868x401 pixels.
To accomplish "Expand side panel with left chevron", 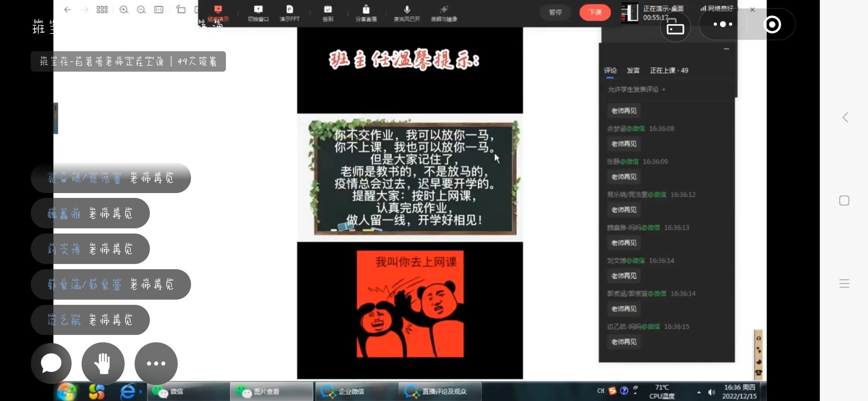I will [x=845, y=118].
